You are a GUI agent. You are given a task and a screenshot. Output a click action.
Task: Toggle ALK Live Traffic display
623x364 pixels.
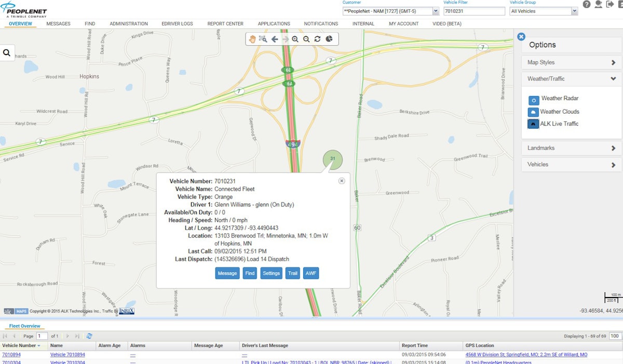(533, 124)
